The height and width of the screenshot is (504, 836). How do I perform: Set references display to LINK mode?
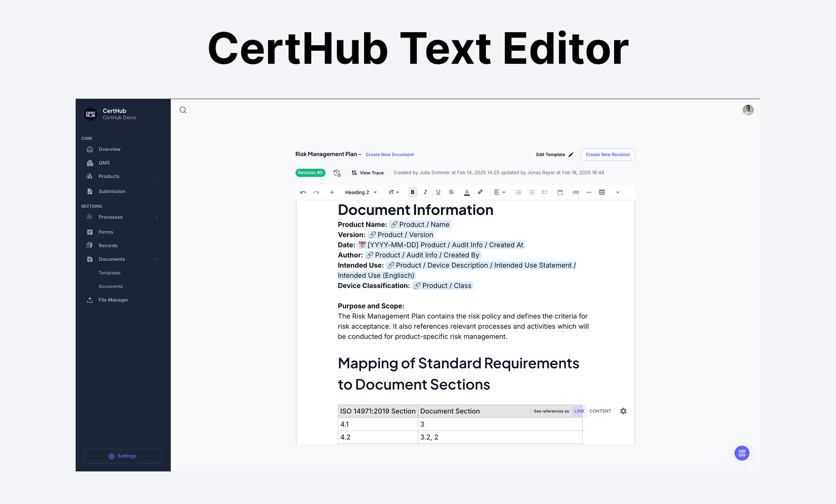click(579, 411)
